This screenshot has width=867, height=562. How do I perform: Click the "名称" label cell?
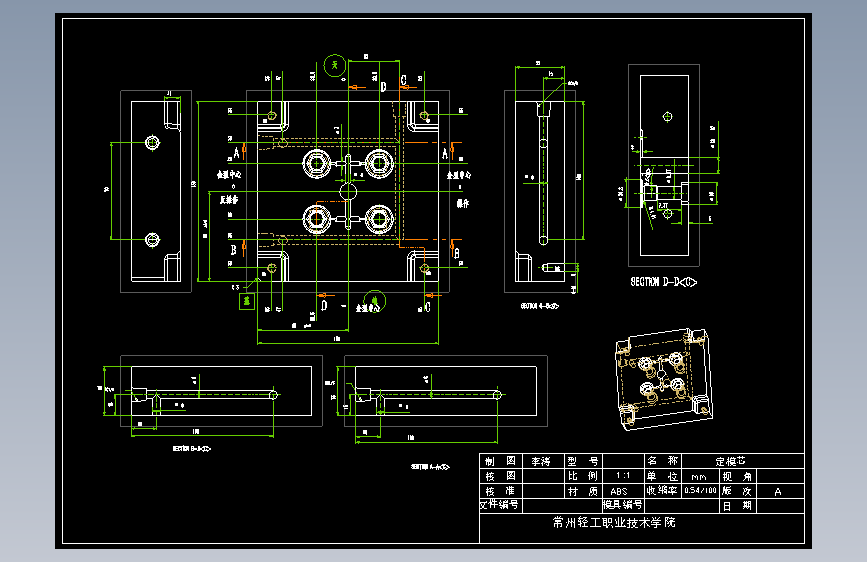coord(662,461)
